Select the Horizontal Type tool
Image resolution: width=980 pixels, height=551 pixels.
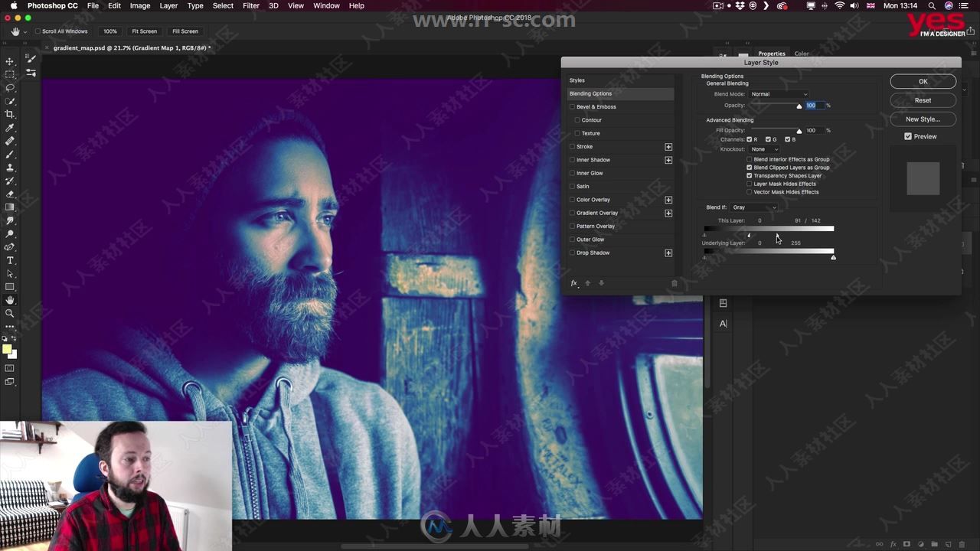10,261
